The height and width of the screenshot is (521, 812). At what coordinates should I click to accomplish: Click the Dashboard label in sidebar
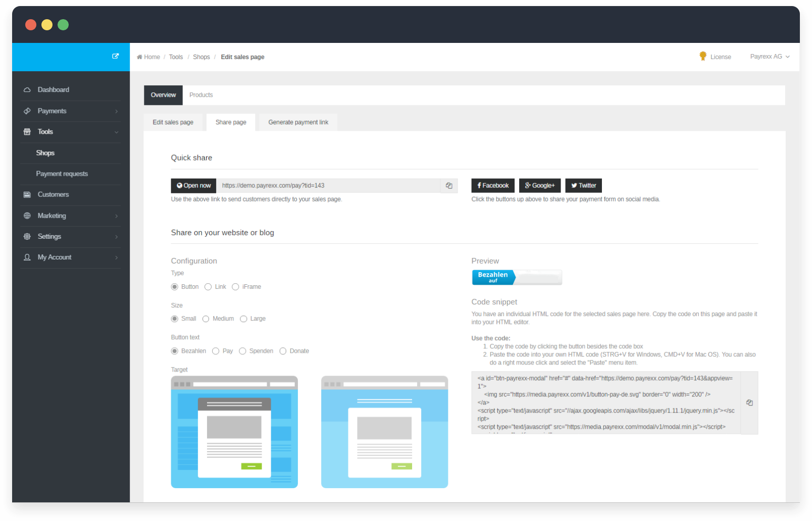(x=54, y=90)
